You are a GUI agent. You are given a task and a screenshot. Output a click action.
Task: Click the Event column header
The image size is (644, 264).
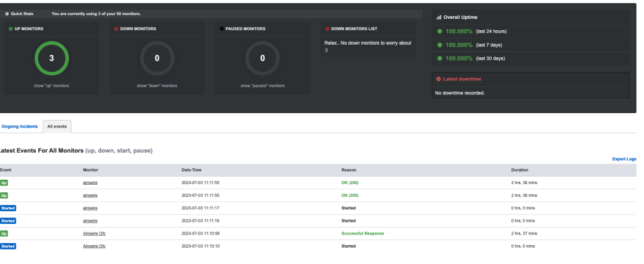[x=6, y=170]
